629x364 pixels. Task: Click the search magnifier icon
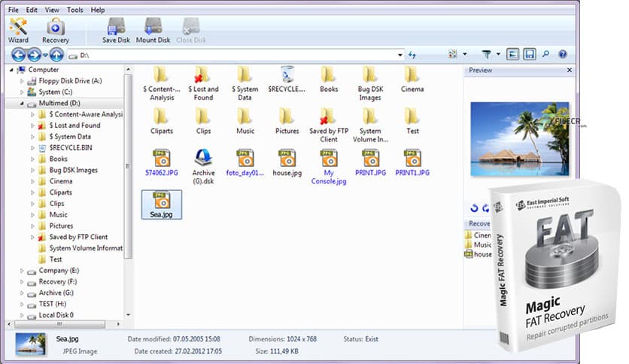pos(546,55)
